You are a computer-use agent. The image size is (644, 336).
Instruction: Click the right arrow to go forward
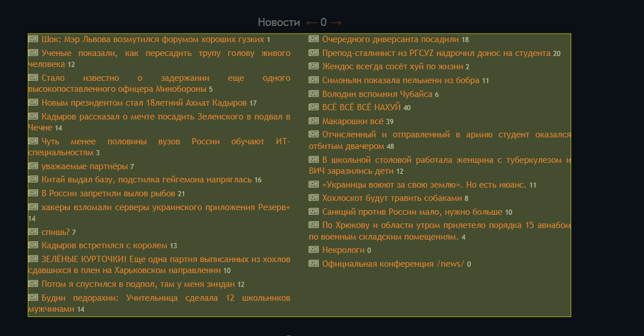[337, 23]
